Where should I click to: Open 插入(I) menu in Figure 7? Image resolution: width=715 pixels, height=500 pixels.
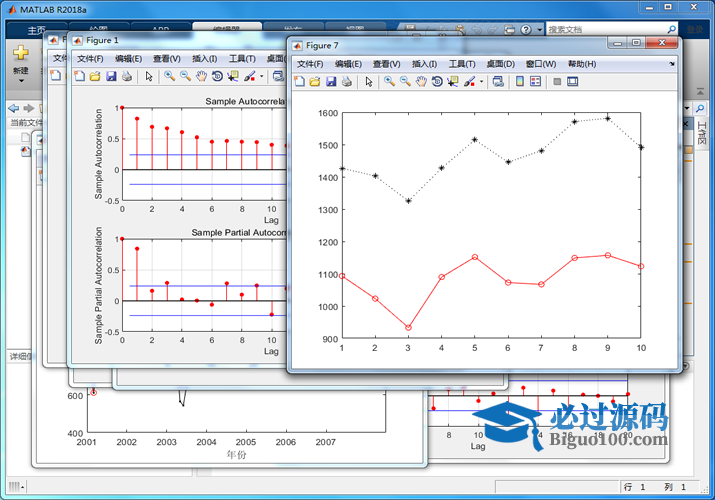(424, 64)
